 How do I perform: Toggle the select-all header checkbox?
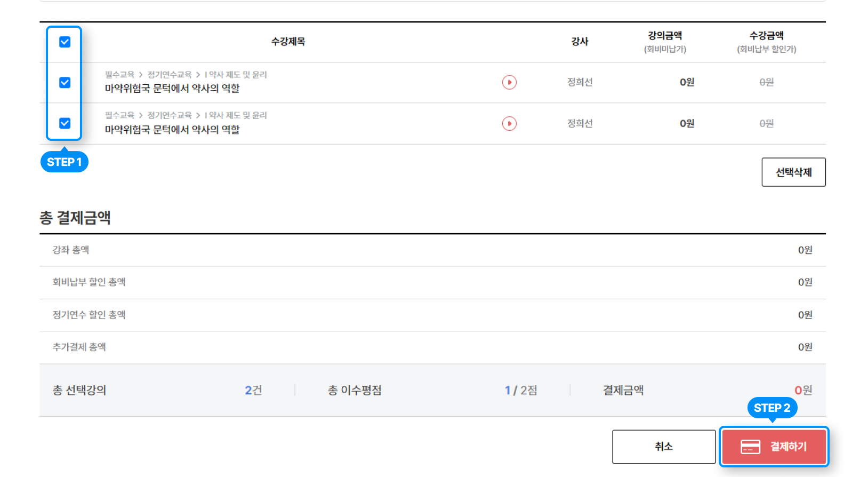(x=65, y=42)
